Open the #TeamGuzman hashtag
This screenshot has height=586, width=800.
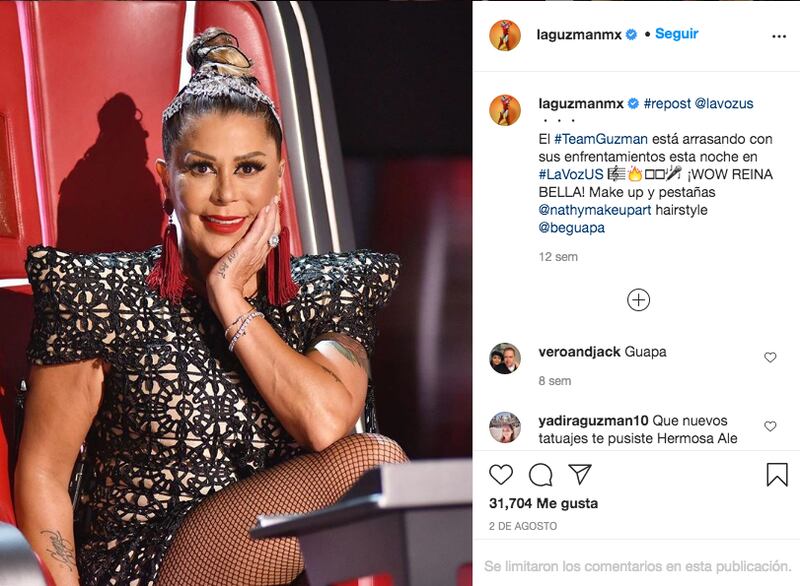601,139
